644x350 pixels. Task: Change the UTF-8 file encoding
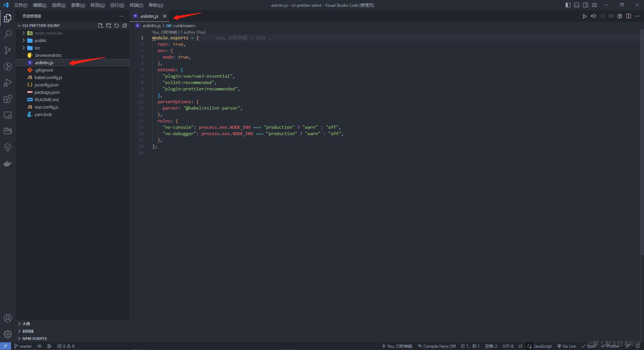pyautogui.click(x=508, y=346)
